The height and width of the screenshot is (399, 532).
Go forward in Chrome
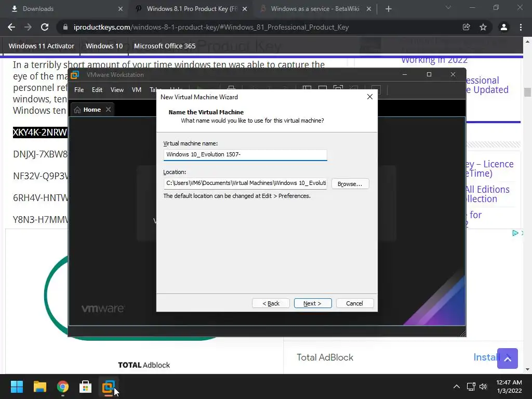(x=28, y=27)
